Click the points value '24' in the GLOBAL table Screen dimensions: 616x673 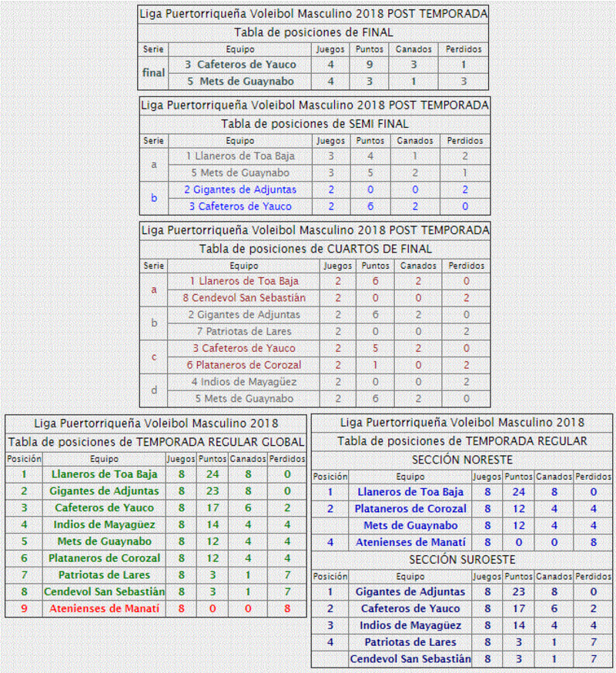click(x=213, y=474)
